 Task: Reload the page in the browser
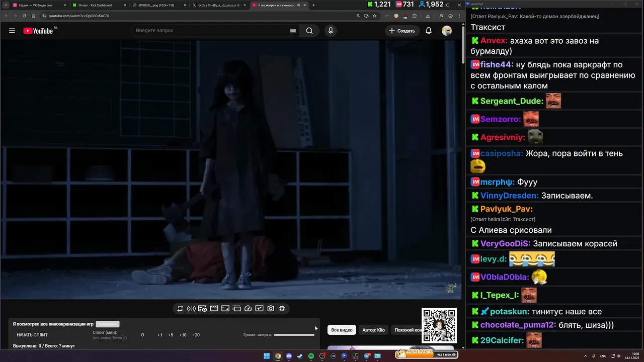pyautogui.click(x=24, y=16)
